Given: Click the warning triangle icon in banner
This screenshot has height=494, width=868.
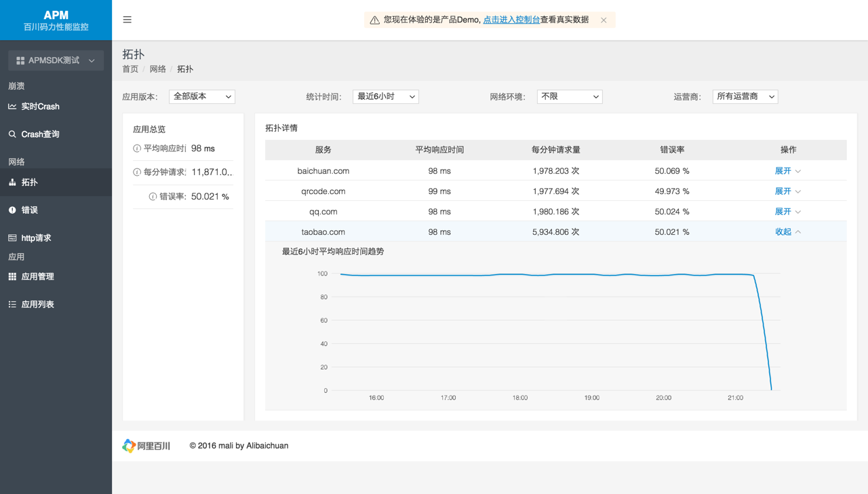Looking at the screenshot, I should click(x=374, y=20).
